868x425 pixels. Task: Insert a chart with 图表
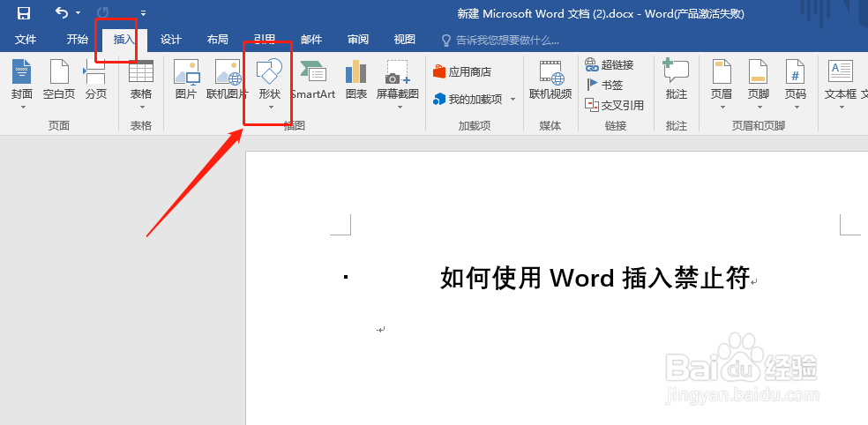pyautogui.click(x=356, y=79)
